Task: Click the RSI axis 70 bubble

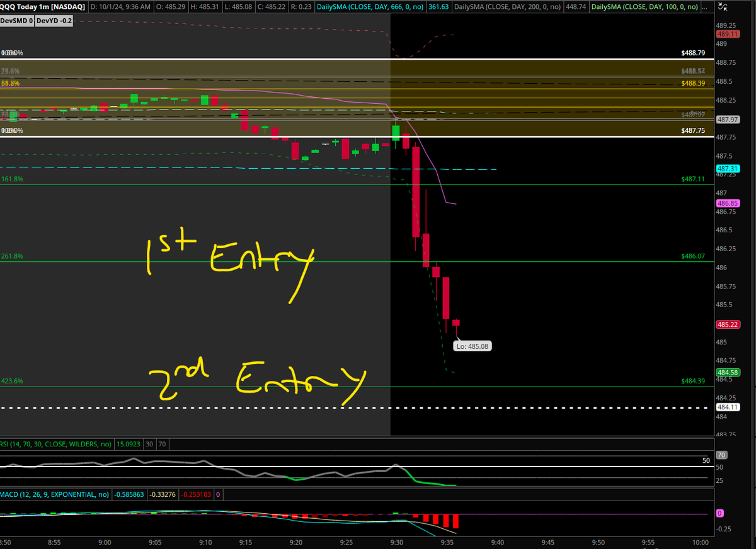Action: 723,455
